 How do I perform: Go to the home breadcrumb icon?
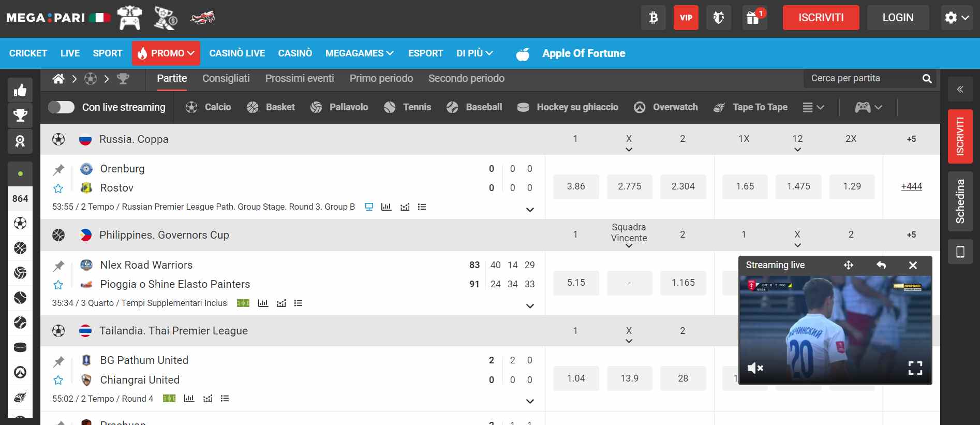click(x=58, y=79)
